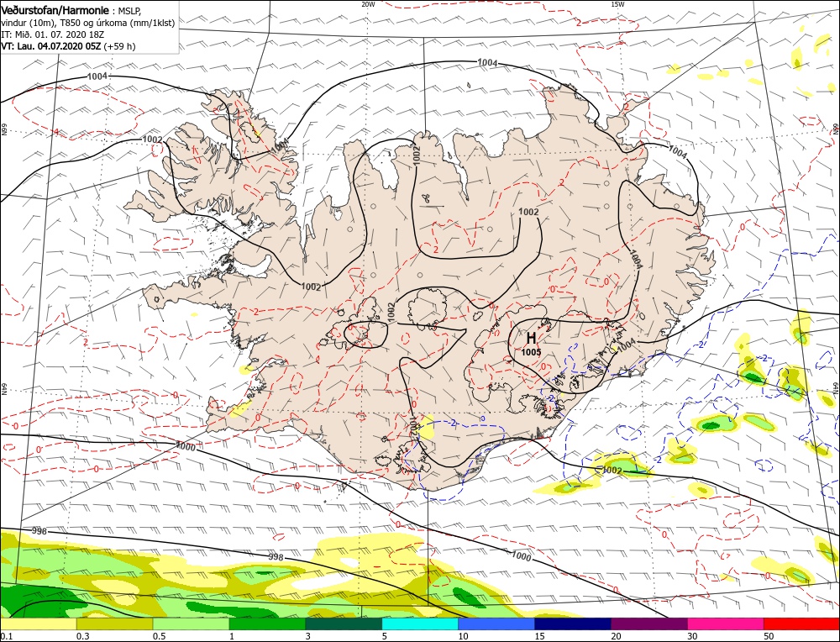Choose the blue 10–15 legend swatch
Viewport: 840px width, 642px height.
coord(496,624)
